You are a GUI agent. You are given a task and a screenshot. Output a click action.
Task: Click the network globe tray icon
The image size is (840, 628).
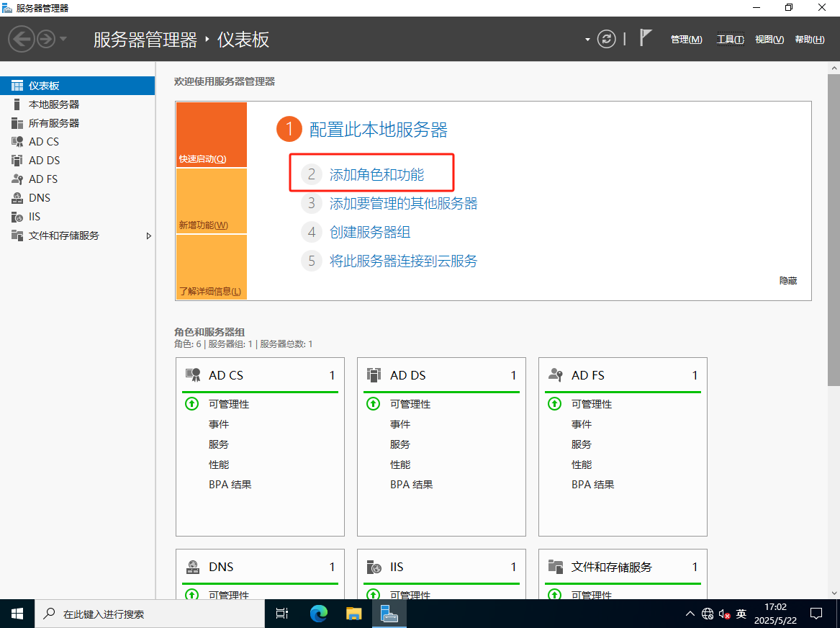click(707, 614)
